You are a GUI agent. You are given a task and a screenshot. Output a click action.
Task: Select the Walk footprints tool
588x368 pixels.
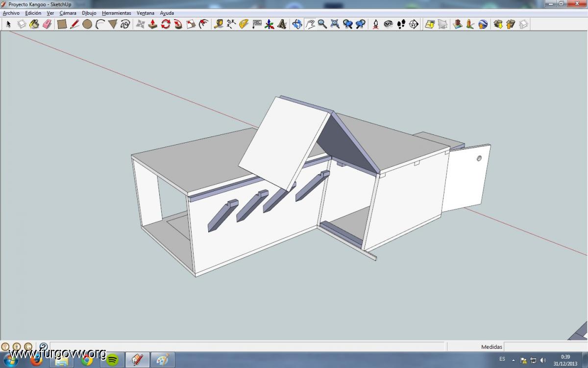(x=401, y=24)
